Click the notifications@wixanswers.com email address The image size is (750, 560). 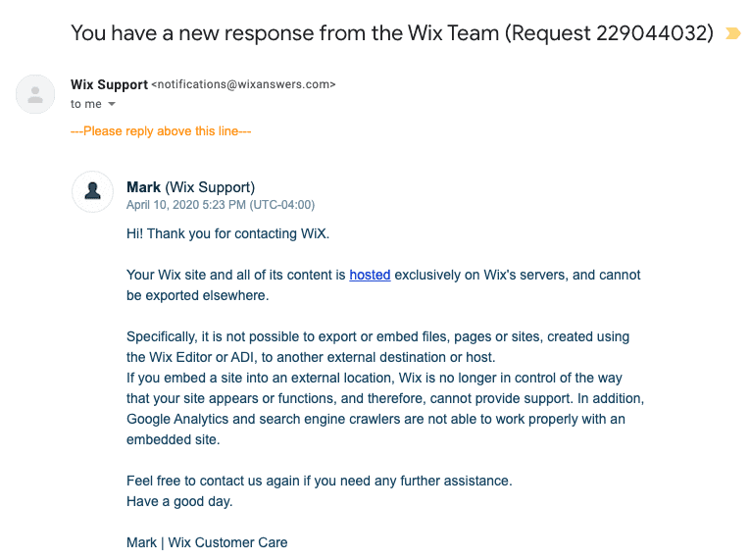[x=243, y=84]
